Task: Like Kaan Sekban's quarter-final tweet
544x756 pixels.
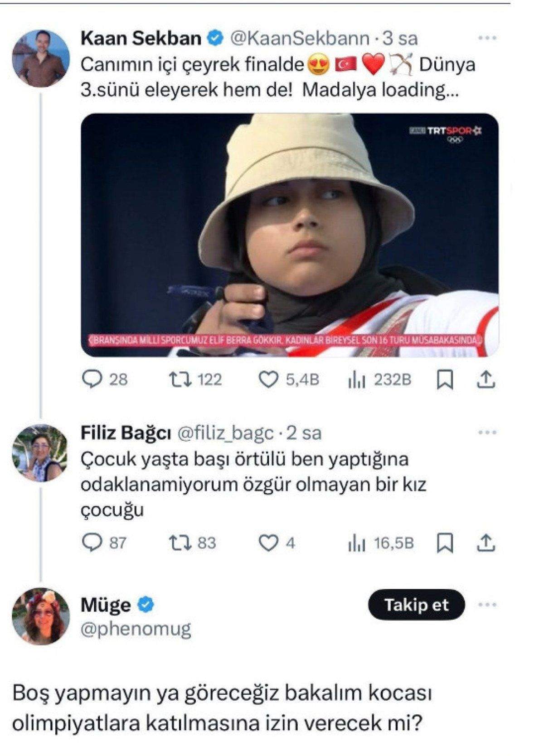Action: coord(268,379)
